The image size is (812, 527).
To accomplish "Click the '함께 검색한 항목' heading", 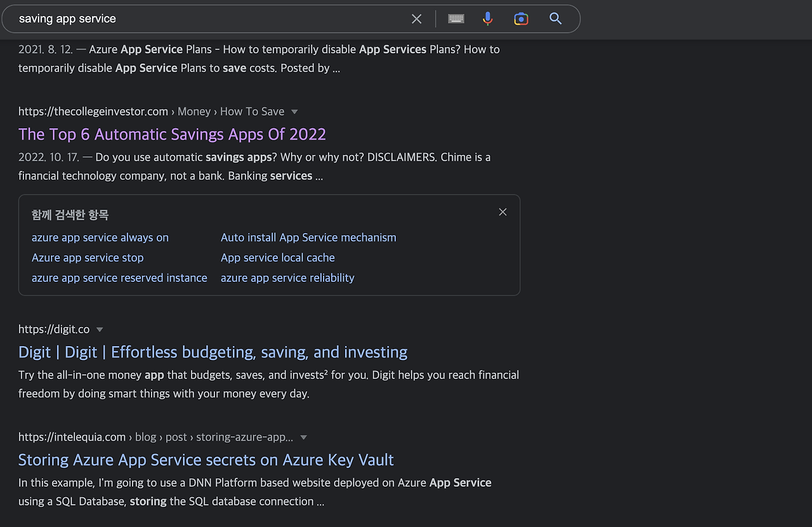I will pos(70,215).
